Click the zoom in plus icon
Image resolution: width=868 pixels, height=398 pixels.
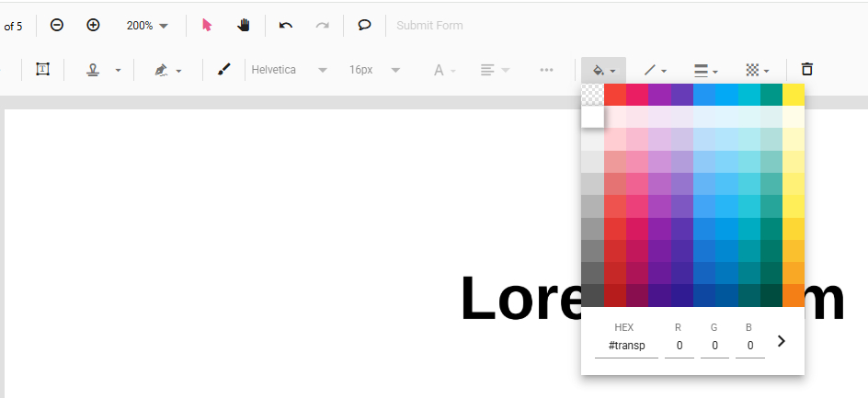tap(93, 25)
